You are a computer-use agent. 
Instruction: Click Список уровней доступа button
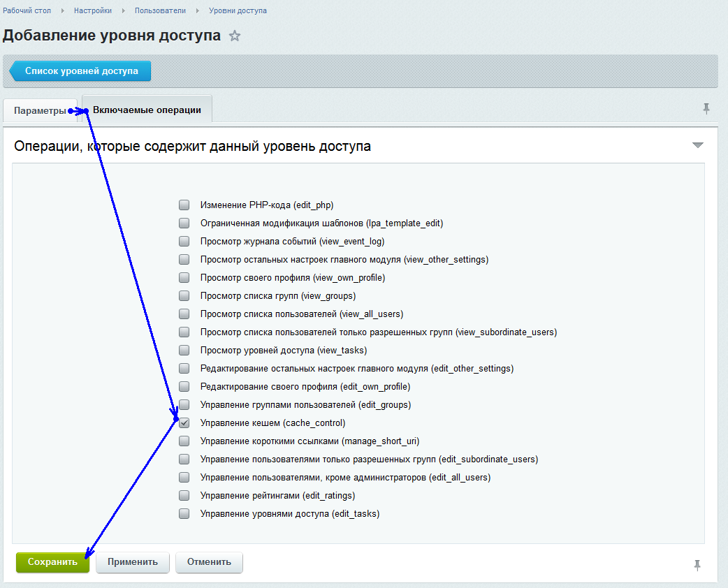80,71
